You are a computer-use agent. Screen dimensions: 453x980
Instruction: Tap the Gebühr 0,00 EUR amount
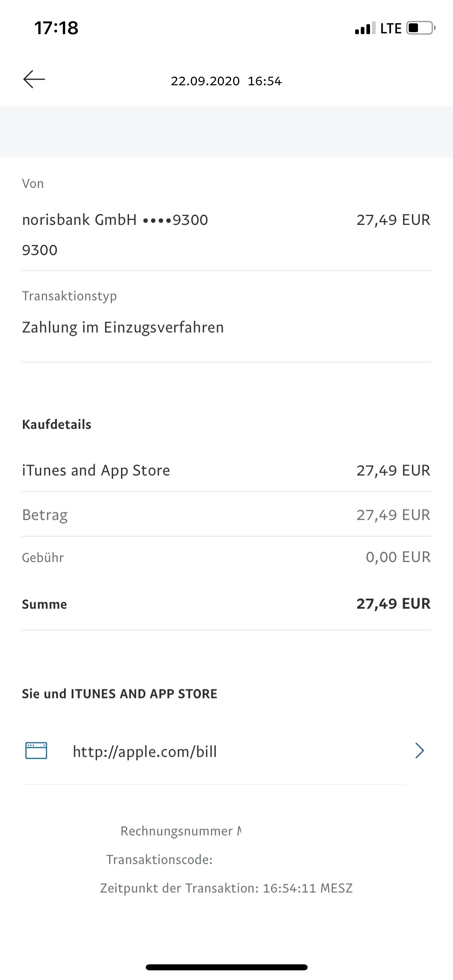(x=398, y=557)
